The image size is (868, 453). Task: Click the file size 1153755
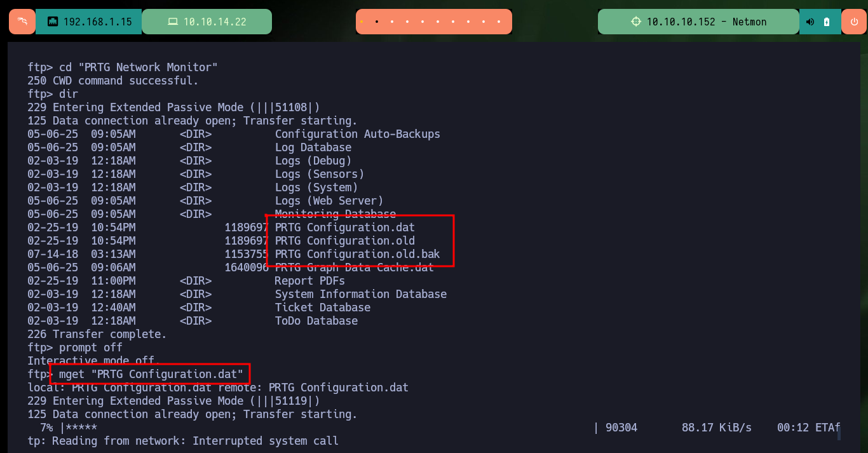(x=247, y=254)
